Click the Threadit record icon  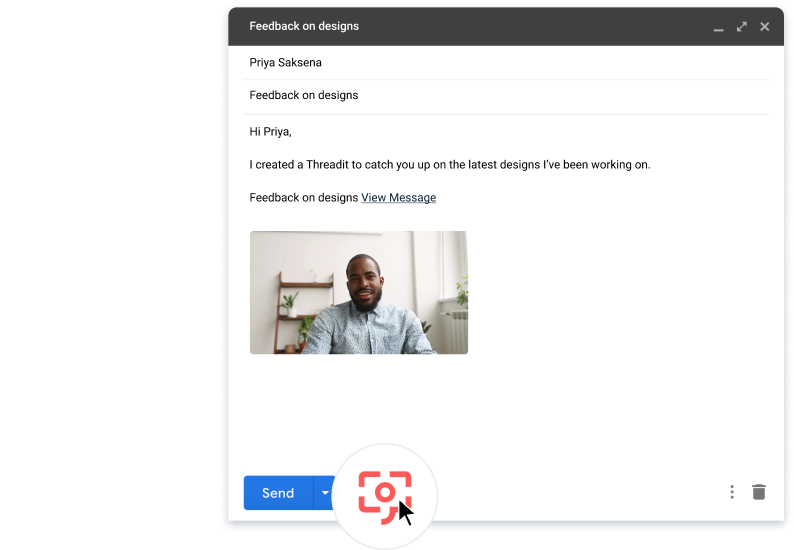click(x=385, y=497)
